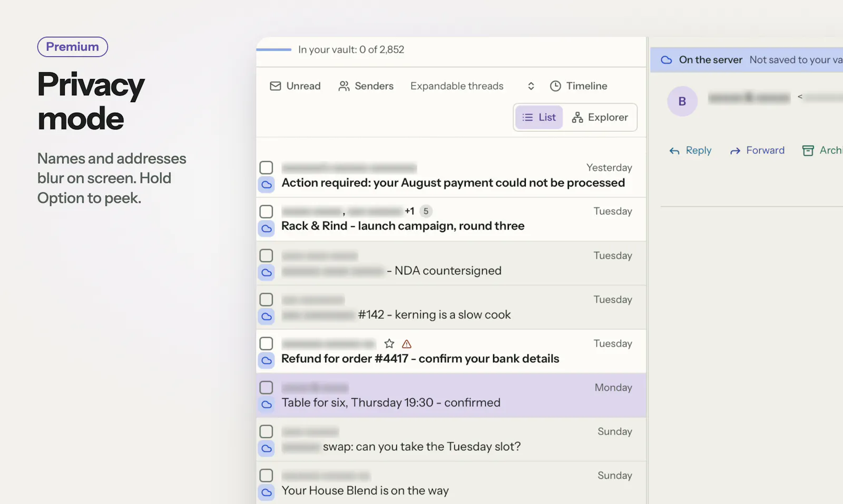This screenshot has height=504, width=843.
Task: Check the House Blend email checkbox
Action: 266,475
